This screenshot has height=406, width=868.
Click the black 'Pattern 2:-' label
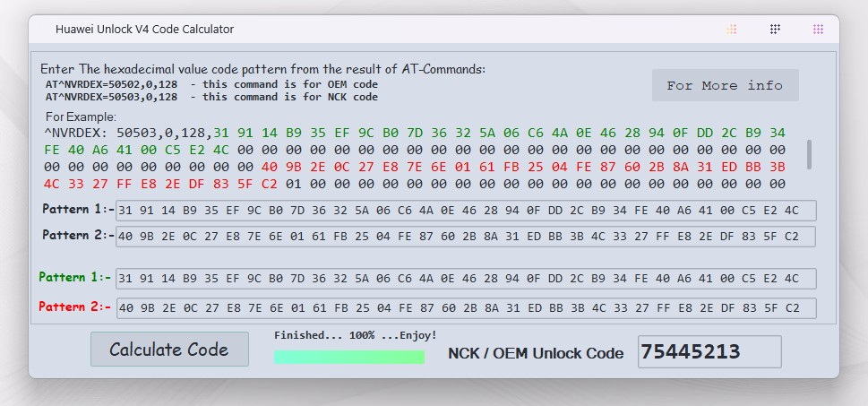78,236
